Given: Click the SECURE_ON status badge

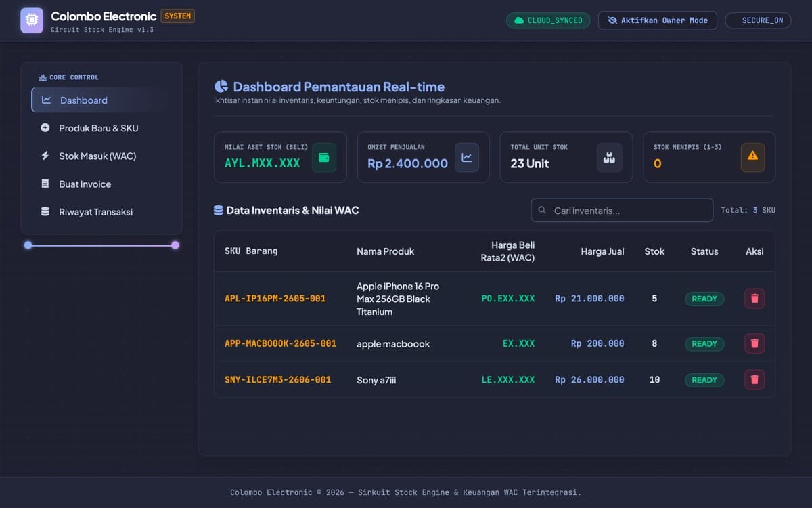Looking at the screenshot, I should (758, 20).
